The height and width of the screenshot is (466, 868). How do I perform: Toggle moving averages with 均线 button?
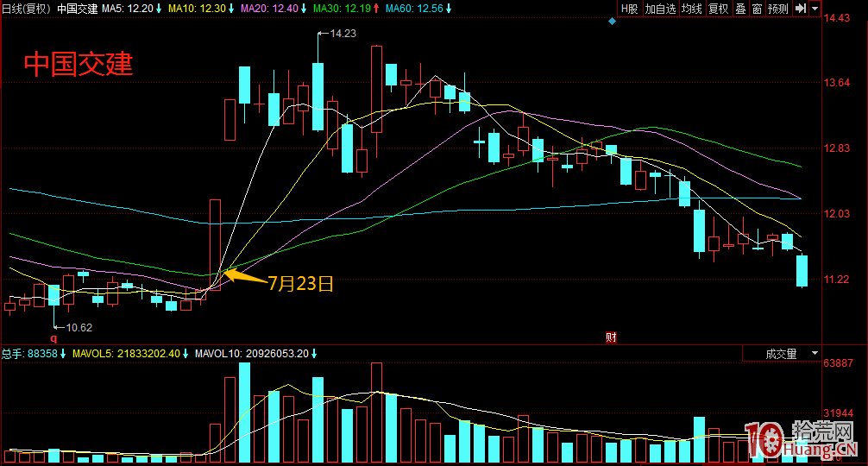click(x=692, y=9)
